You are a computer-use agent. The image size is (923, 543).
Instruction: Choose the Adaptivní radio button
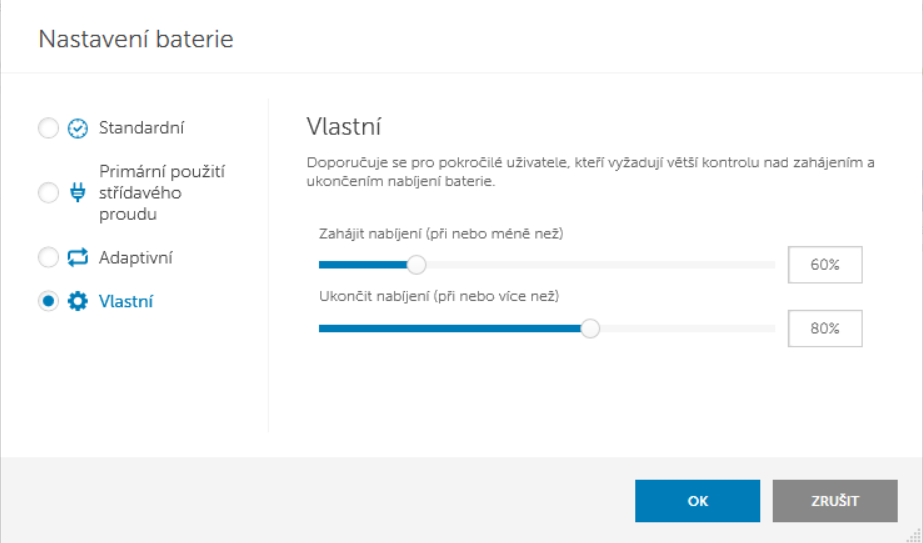(x=47, y=258)
